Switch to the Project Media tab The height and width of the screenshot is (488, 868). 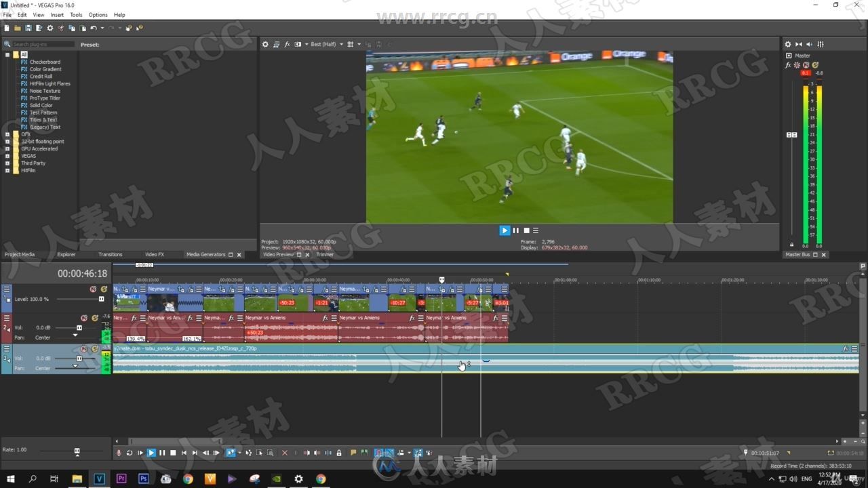pos(20,254)
